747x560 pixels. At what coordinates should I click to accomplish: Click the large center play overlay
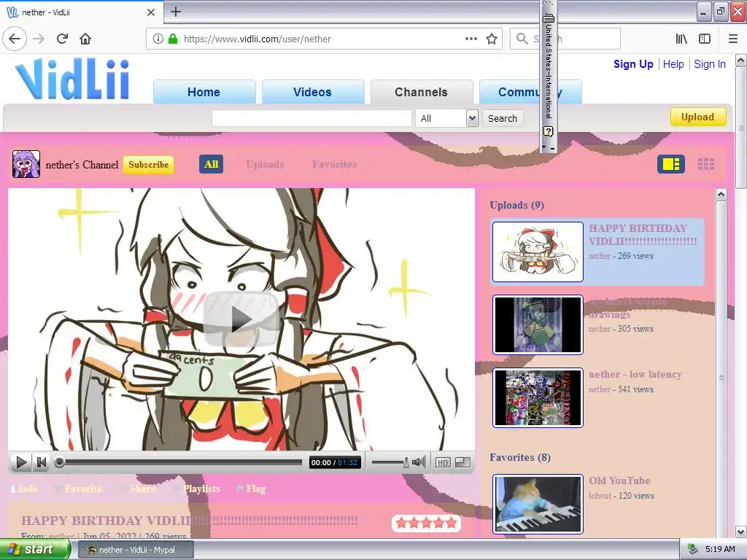coord(241,319)
